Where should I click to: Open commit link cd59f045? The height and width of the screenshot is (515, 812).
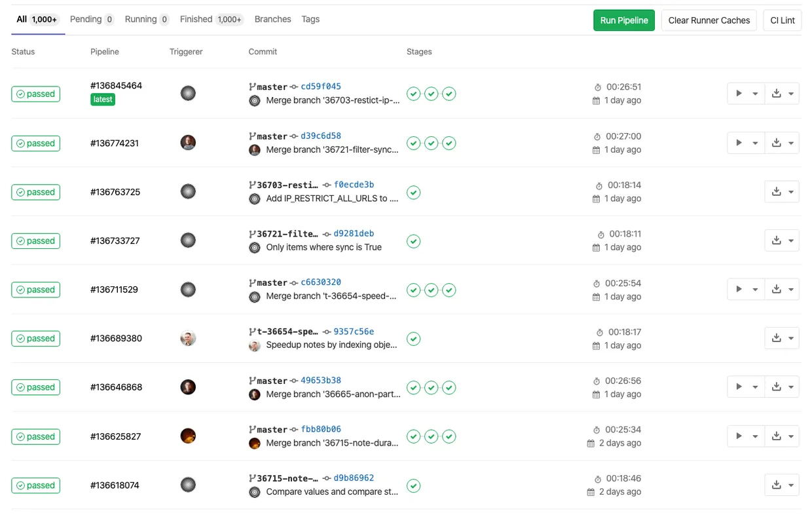pos(321,86)
